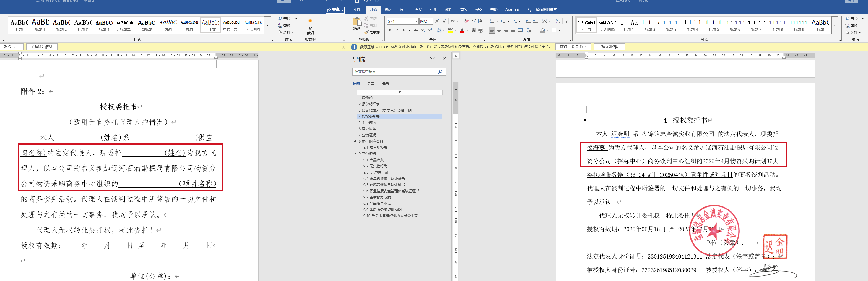The width and height of the screenshot is (868, 281).
Task: Open the 宋体 font name dropdown
Action: point(416,21)
